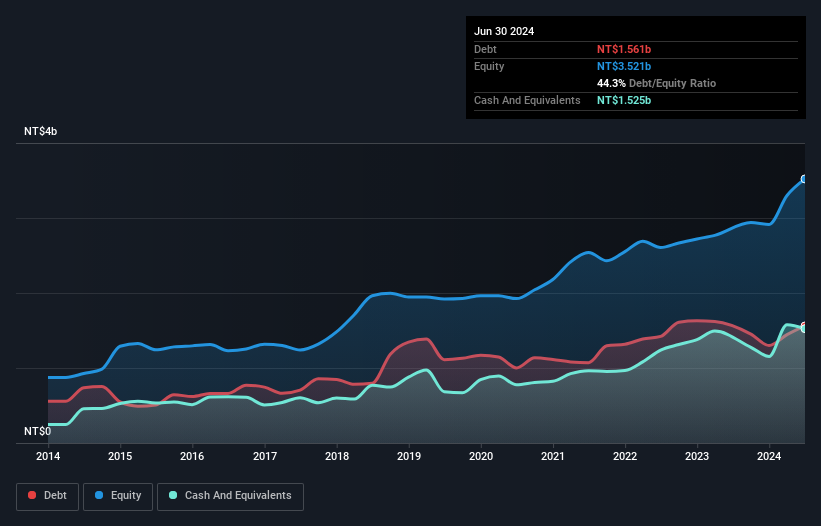Toggle the Equity series legend button

click(x=118, y=496)
